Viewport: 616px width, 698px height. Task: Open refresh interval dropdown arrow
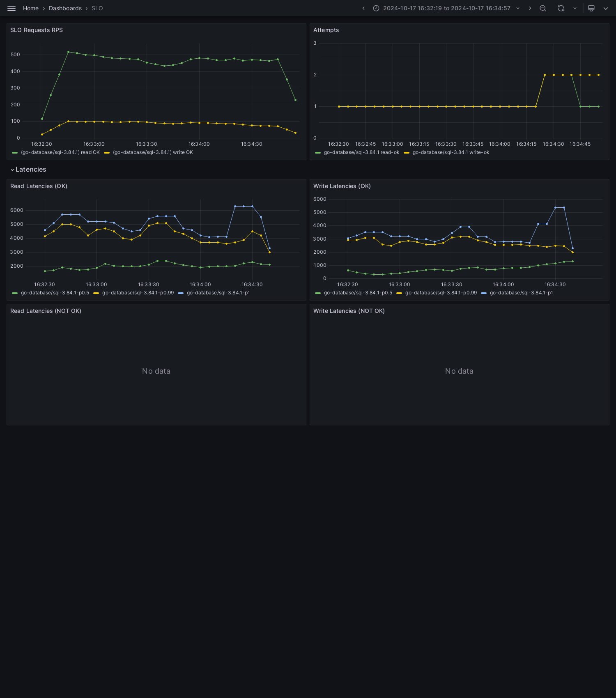575,8
